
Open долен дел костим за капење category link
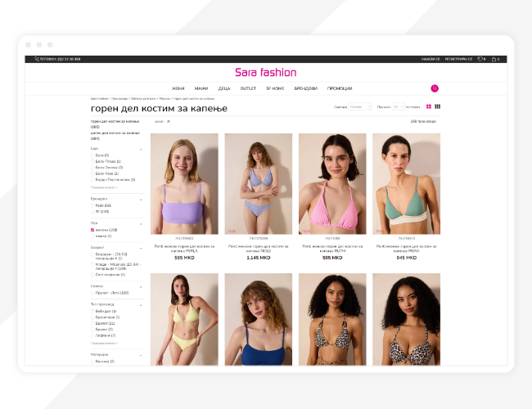pos(115,136)
